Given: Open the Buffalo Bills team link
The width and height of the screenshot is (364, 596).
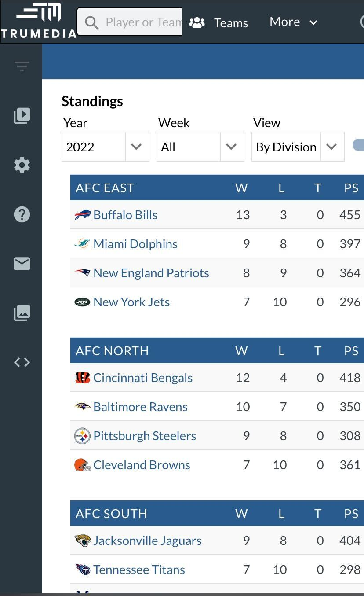Looking at the screenshot, I should pos(125,215).
